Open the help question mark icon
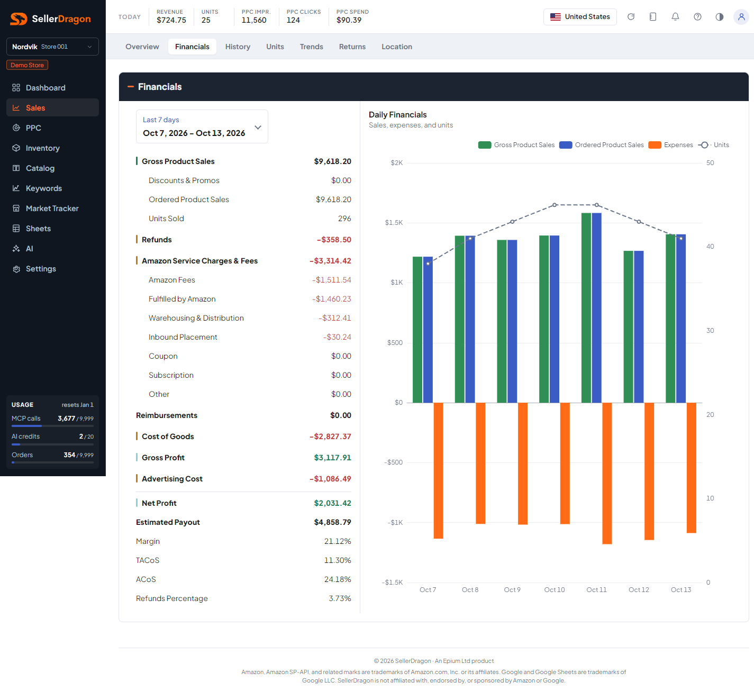 [697, 17]
